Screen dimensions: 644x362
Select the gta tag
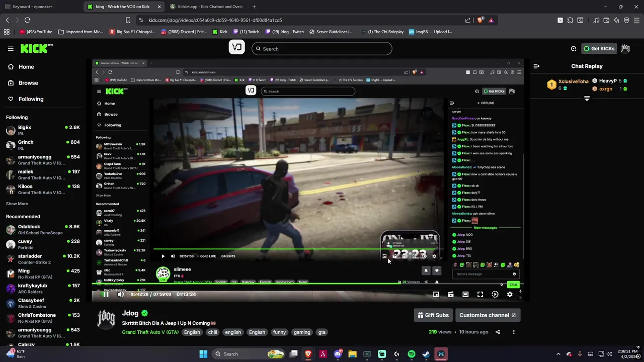pos(322,332)
